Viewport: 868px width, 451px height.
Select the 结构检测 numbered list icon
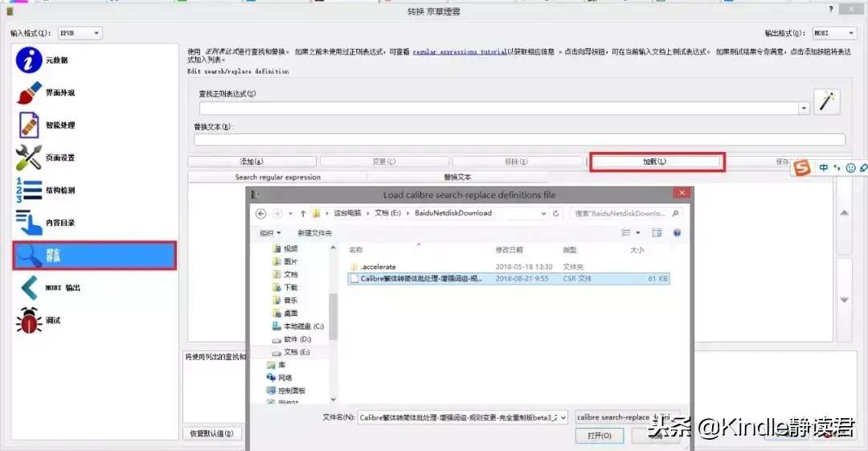(29, 190)
